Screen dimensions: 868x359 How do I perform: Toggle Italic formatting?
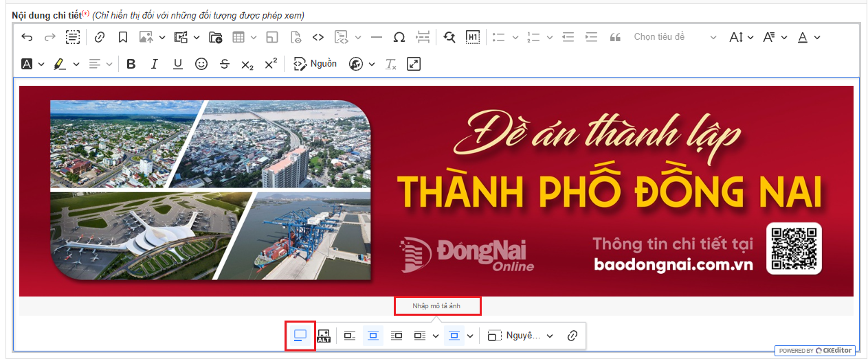(155, 64)
